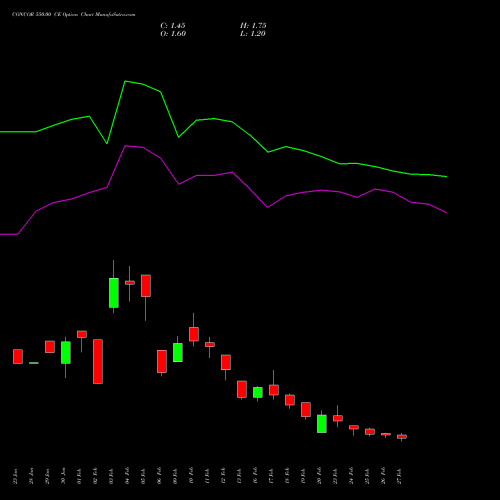Click the 04 Feb date label
The height and width of the screenshot is (500, 500).
pos(127,476)
